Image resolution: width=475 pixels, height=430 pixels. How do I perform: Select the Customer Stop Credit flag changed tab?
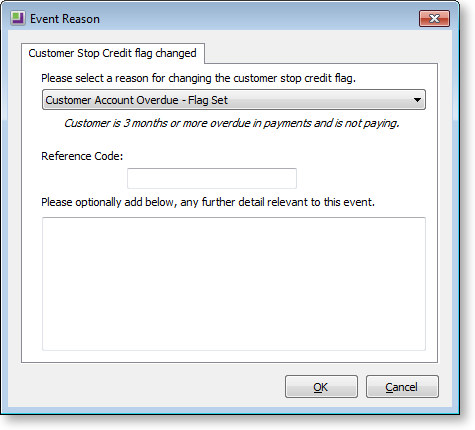113,53
